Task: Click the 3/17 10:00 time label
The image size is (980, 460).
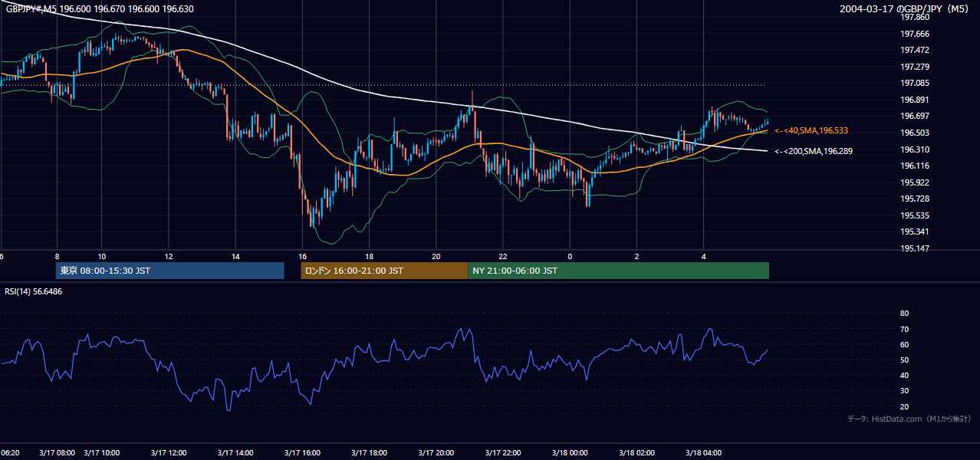Action: 101,452
